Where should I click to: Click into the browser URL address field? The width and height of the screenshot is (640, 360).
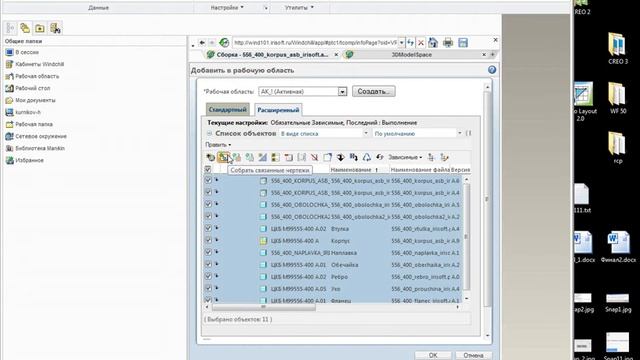(x=315, y=42)
